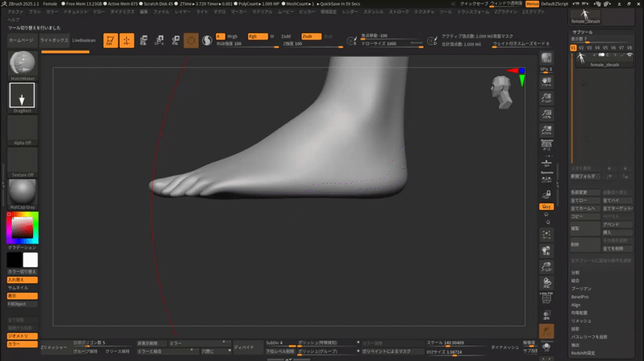Open the ブラシ menu

tap(35, 12)
